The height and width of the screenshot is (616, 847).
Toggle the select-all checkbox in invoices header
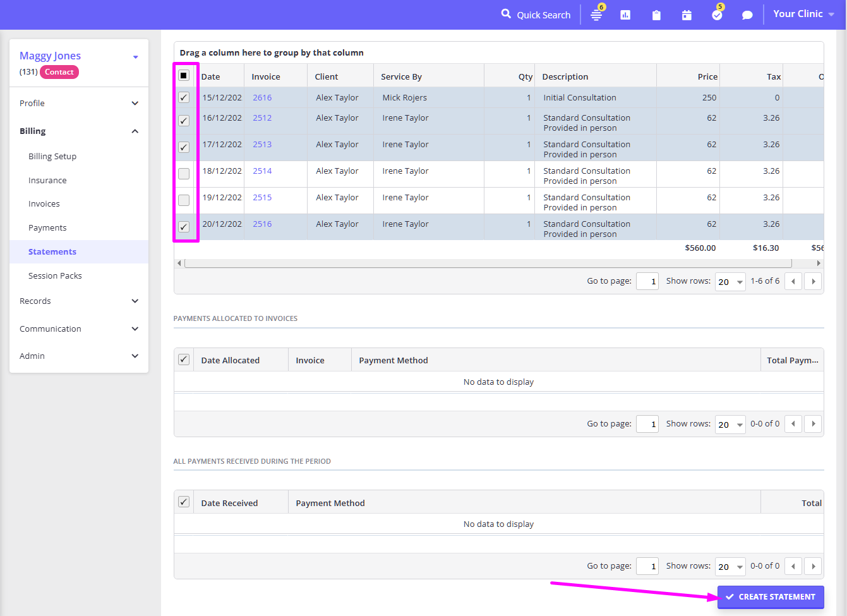184,76
